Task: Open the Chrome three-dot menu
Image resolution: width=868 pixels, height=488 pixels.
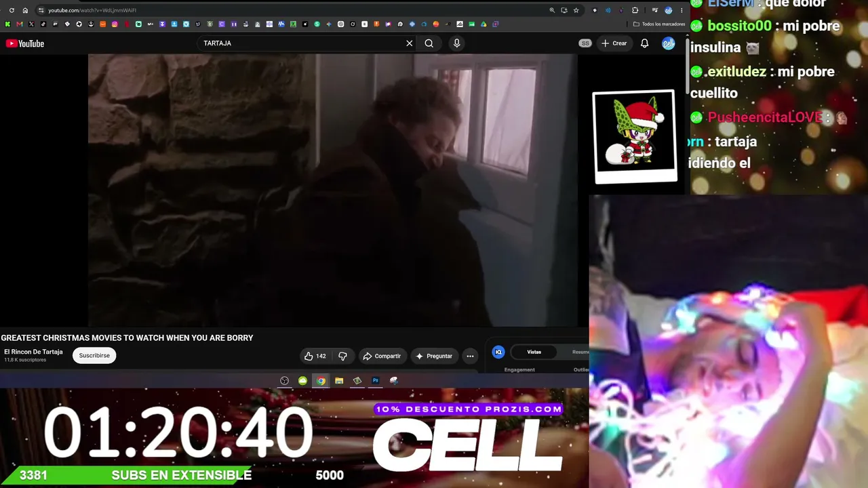Action: [682, 10]
